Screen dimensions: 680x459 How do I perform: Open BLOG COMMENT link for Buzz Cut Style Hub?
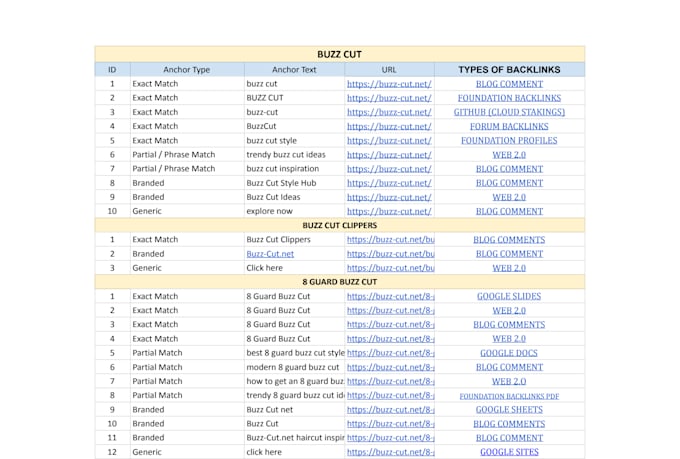coord(509,183)
